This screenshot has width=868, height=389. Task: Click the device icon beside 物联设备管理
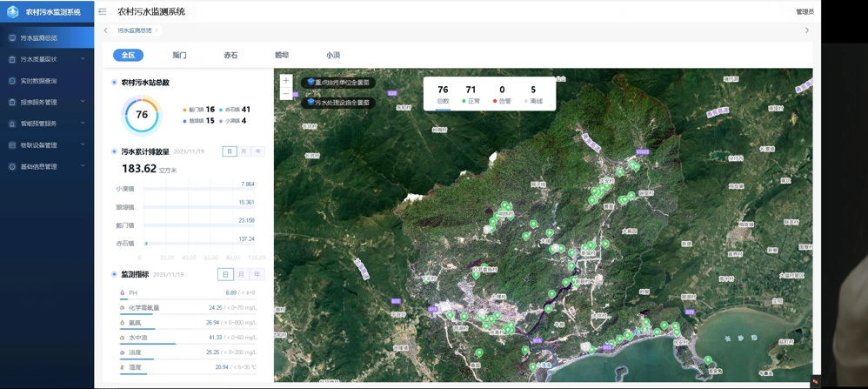[12, 145]
